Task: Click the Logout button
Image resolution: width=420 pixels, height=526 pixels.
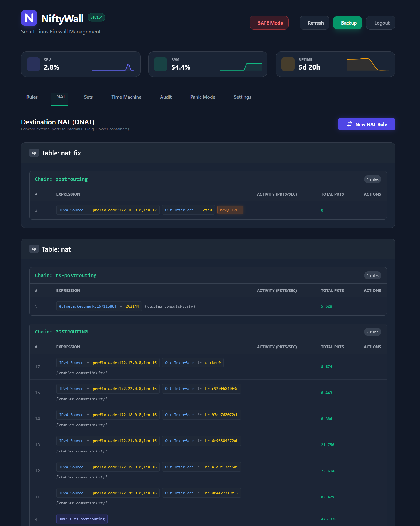Action: coord(380,23)
